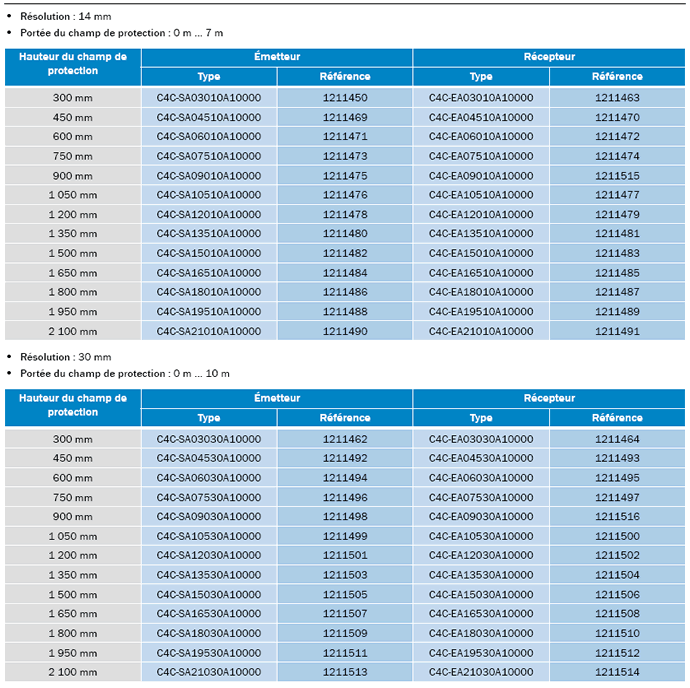The image size is (690, 688).
Task: Select type C4C-SA06010A10000
Action: 209,136
